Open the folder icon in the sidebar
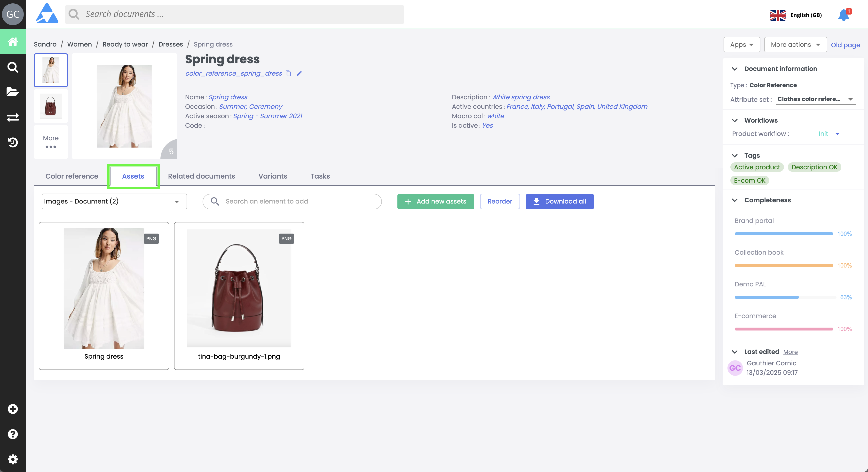This screenshot has width=868, height=472. 13,92
